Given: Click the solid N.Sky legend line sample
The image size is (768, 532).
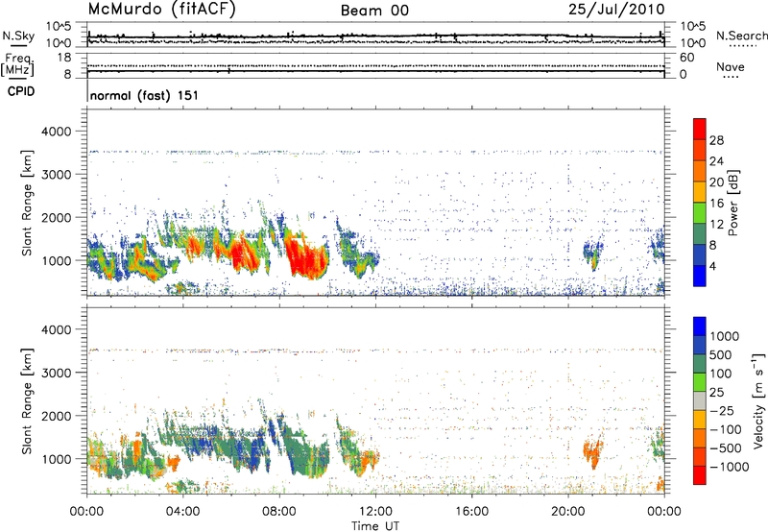Looking at the screenshot, I should point(18,45).
